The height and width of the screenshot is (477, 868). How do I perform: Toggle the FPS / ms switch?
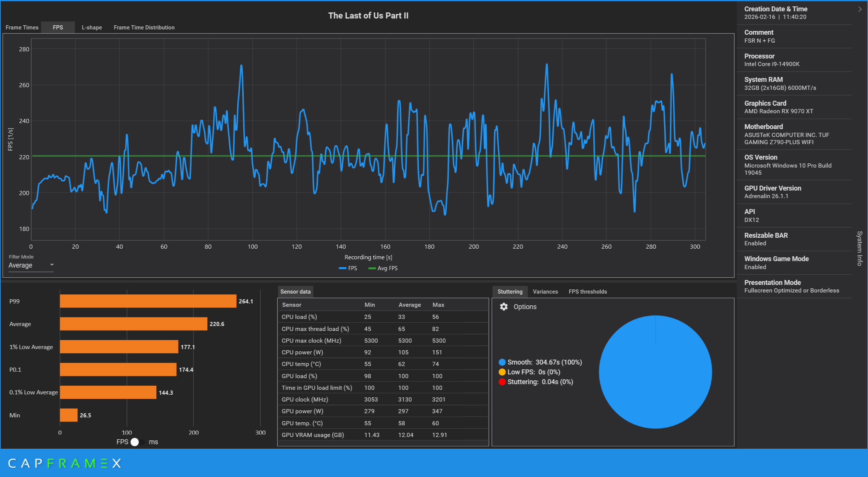tap(137, 442)
